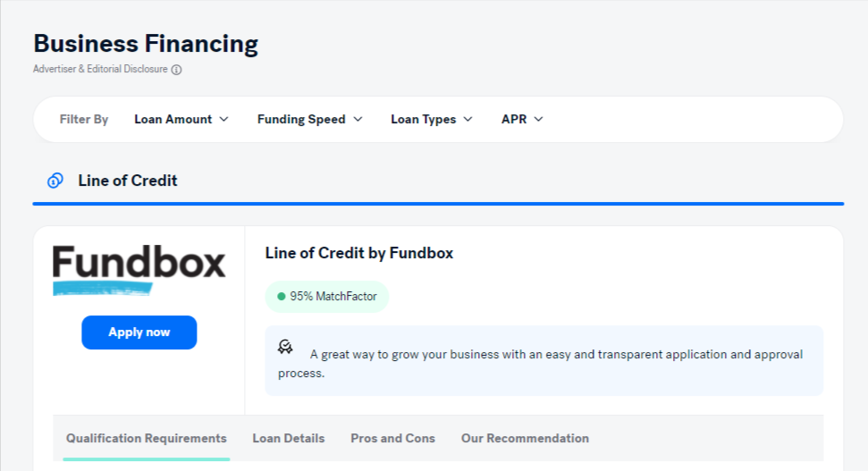Image resolution: width=868 pixels, height=471 pixels.
Task: Click the Line of Credit by Fundbox title
Action: [x=359, y=253]
